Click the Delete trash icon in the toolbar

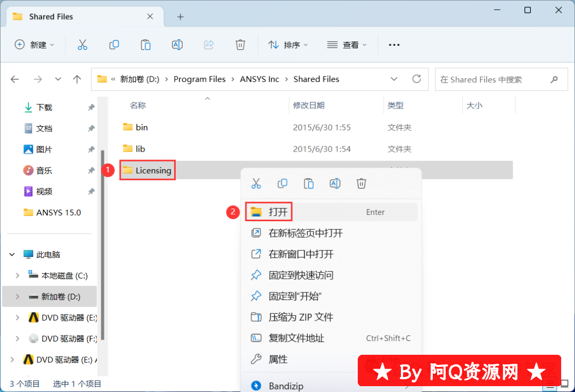240,45
